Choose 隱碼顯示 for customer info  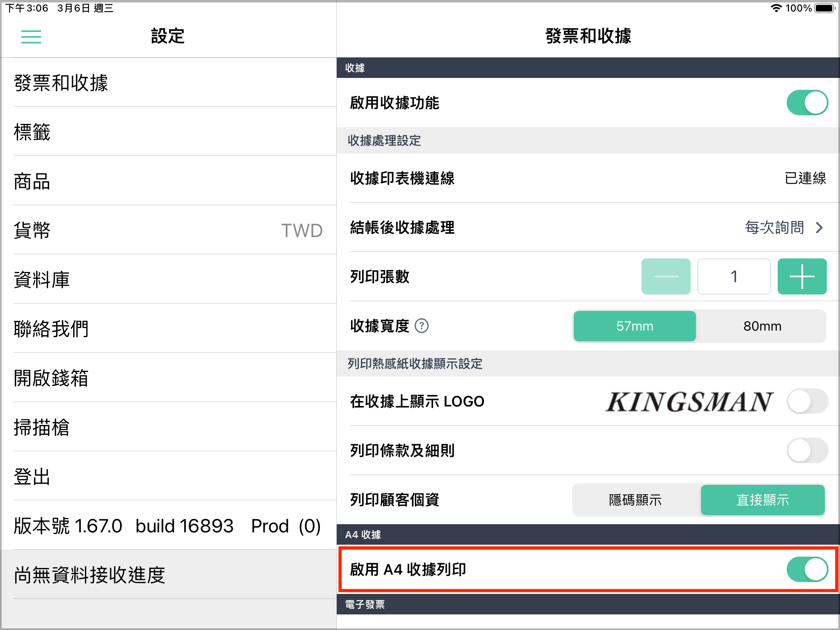click(635, 500)
